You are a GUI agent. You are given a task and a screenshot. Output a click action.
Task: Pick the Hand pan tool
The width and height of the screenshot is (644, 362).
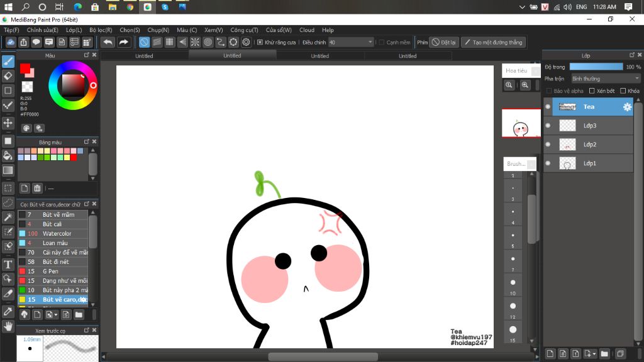pyautogui.click(x=8, y=326)
